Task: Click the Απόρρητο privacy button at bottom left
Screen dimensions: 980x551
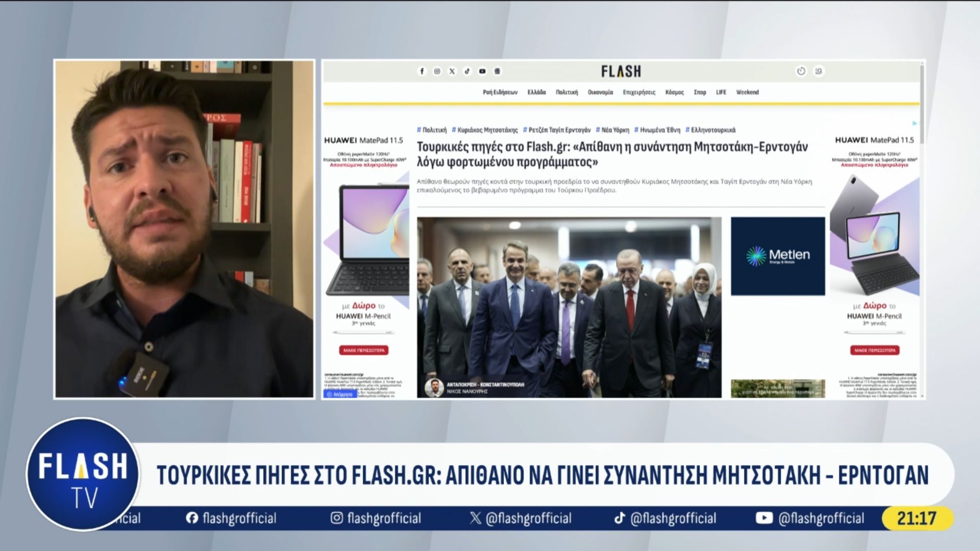Action: [340, 394]
